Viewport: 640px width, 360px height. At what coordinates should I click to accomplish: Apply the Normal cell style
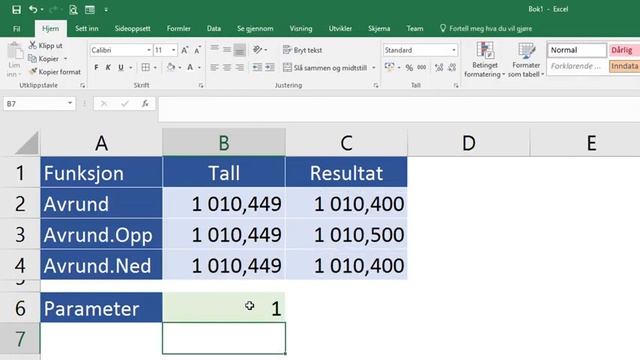coord(577,50)
